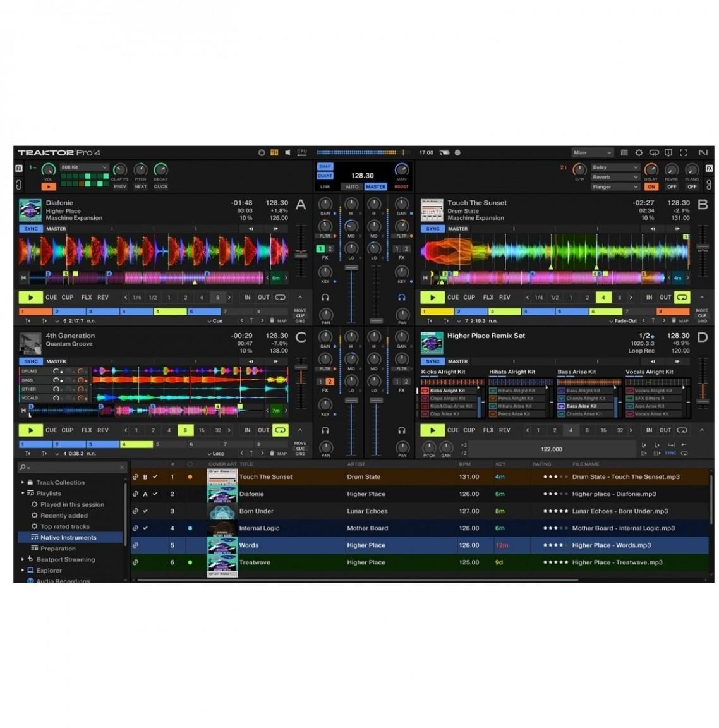Open the Top rated tracks playlist
This screenshot has width=719, height=728.
click(x=64, y=526)
